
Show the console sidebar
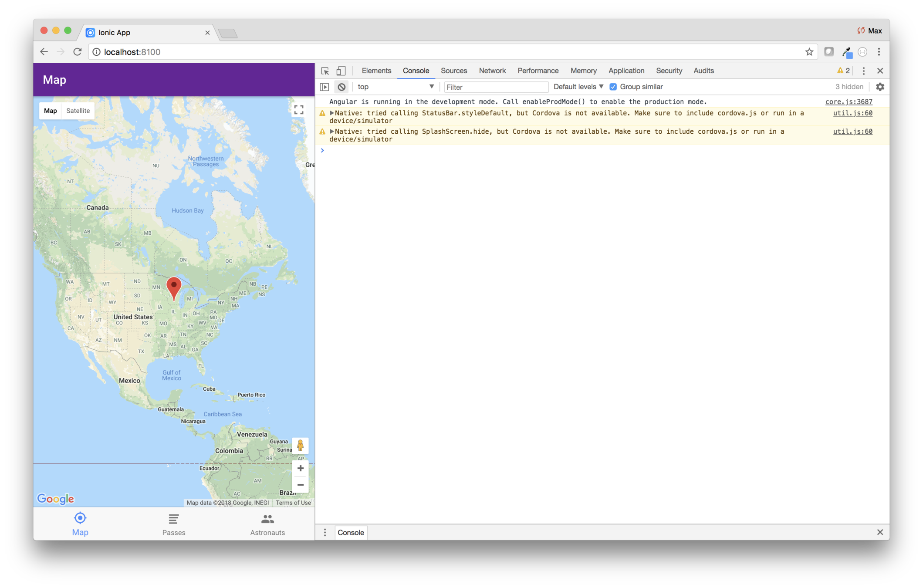coord(325,87)
